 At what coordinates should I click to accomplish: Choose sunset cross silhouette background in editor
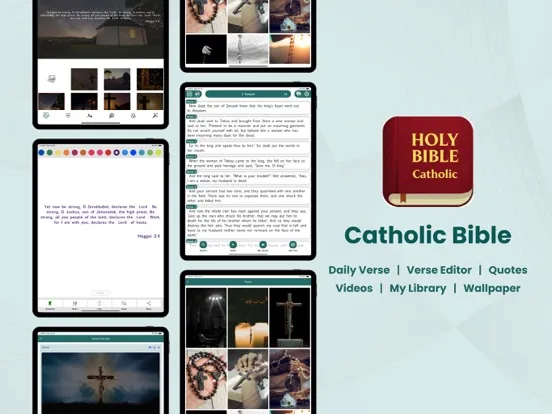tap(117, 102)
